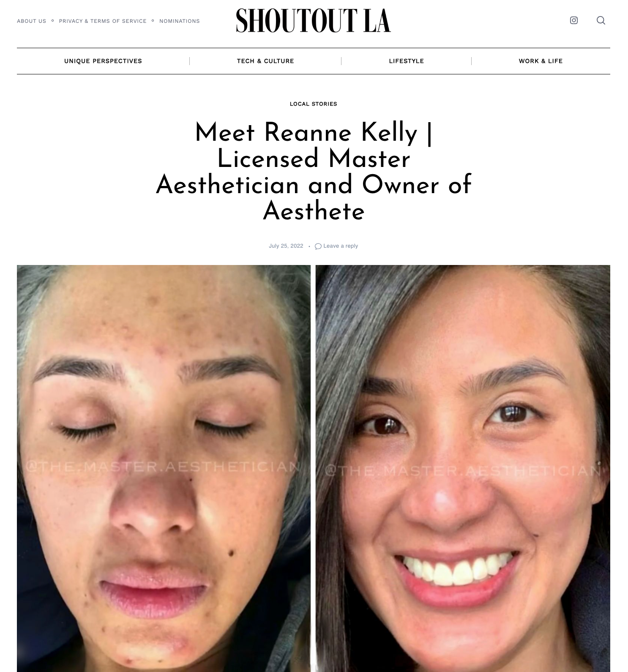
Task: Click the watermark on the smiling photo
Action: point(463,470)
